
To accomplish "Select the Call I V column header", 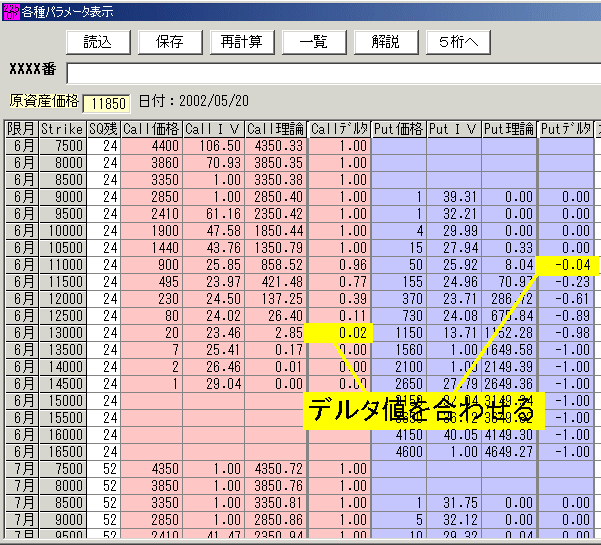I will pyautogui.click(x=213, y=129).
